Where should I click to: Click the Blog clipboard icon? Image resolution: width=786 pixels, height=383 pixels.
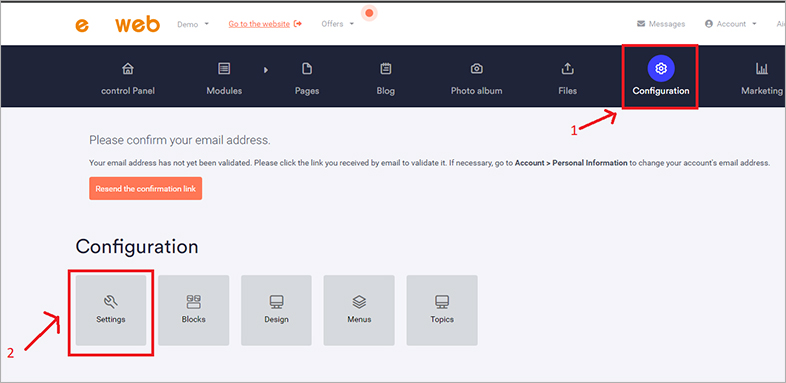pos(385,69)
